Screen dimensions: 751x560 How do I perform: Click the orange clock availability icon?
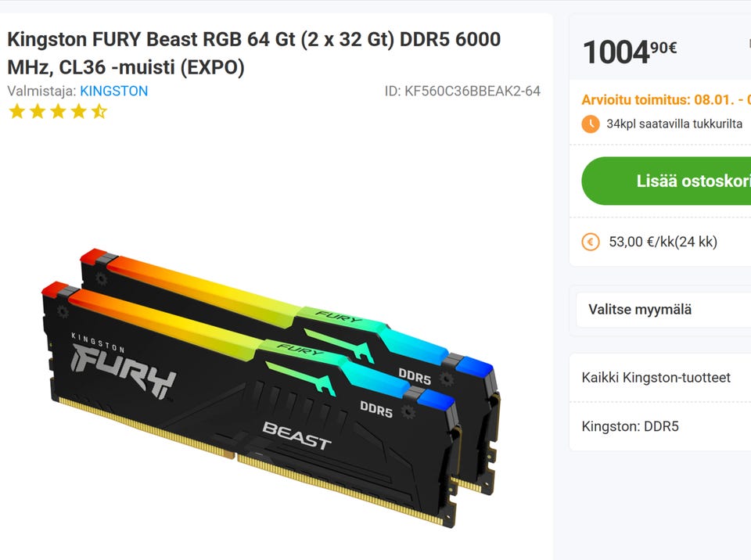point(591,124)
